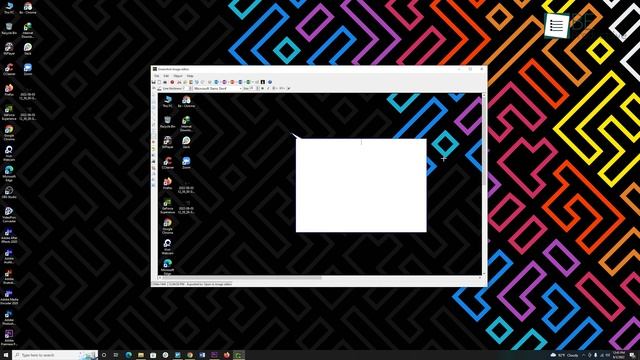Screen dimensions: 640x360
Task: Open the notification center in the taskbar
Action: [x=632, y=355]
